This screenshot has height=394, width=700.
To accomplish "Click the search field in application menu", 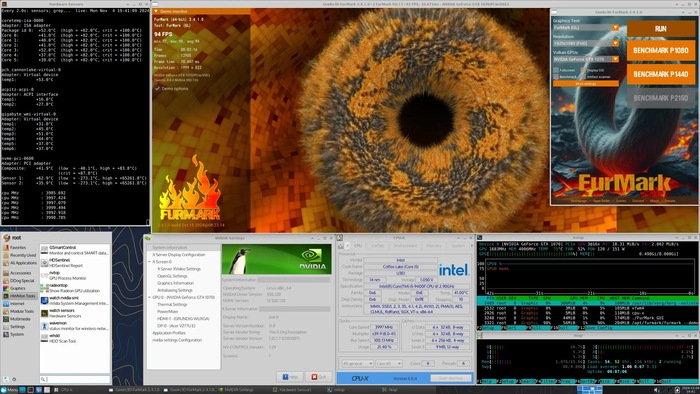I will pyautogui.click(x=75, y=379).
